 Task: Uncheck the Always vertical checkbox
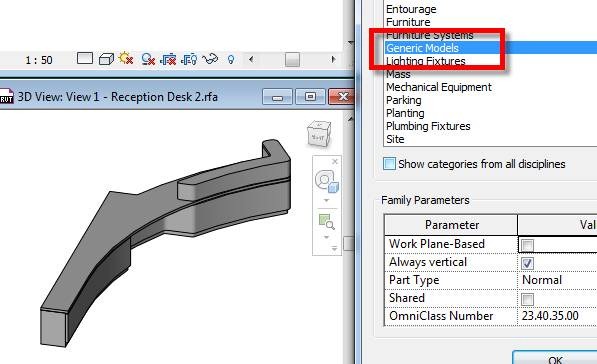[x=527, y=263]
